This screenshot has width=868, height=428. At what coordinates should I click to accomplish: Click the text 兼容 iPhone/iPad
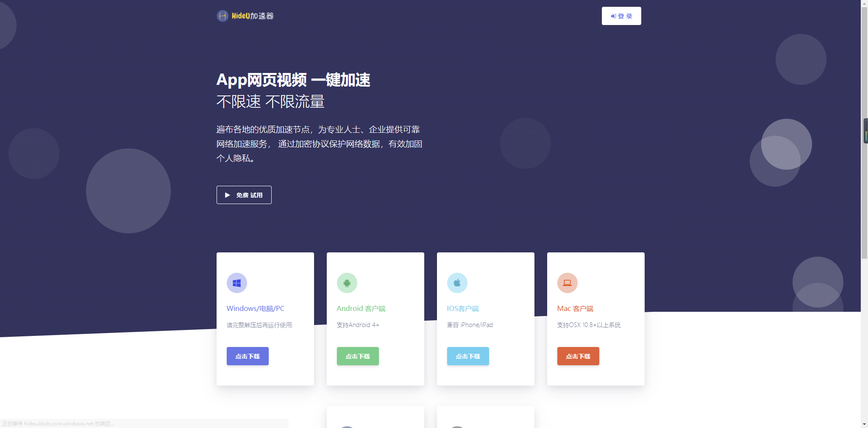click(470, 325)
